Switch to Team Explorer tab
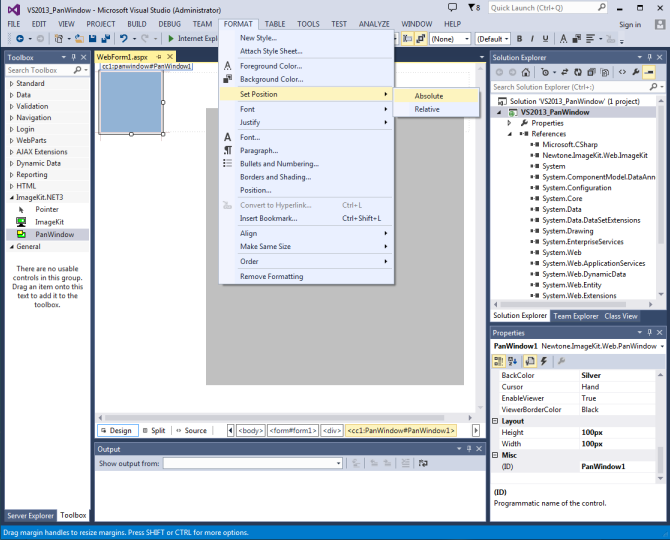670x540 pixels. click(576, 317)
